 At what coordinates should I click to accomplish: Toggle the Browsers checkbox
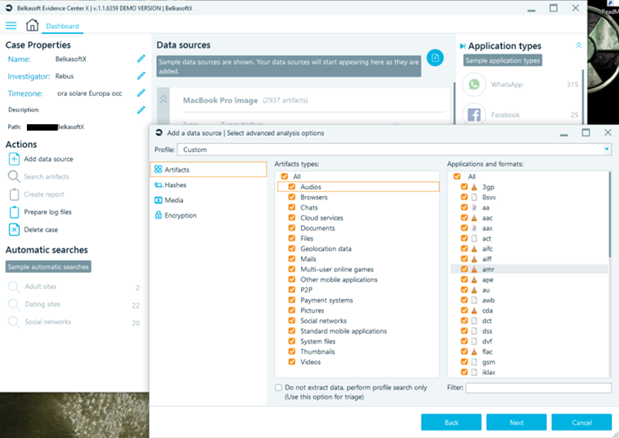[292, 197]
